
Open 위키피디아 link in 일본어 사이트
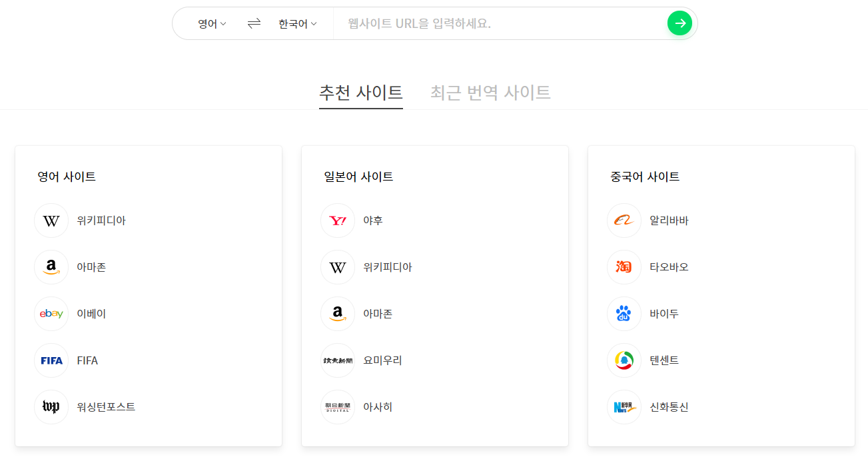388,267
